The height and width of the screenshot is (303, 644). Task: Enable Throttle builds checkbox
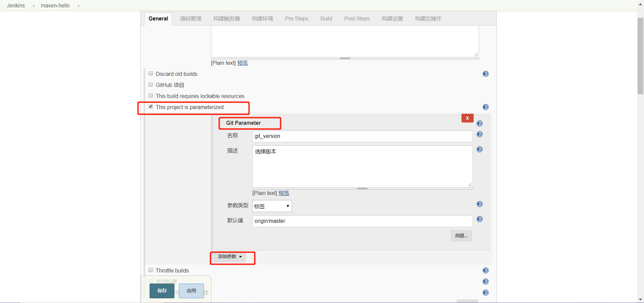(151, 270)
